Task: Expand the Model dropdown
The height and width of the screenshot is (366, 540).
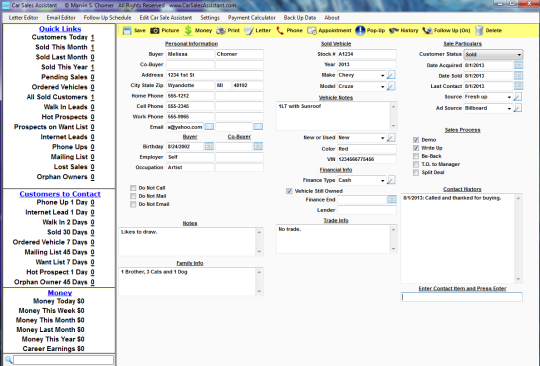Action: coord(382,86)
